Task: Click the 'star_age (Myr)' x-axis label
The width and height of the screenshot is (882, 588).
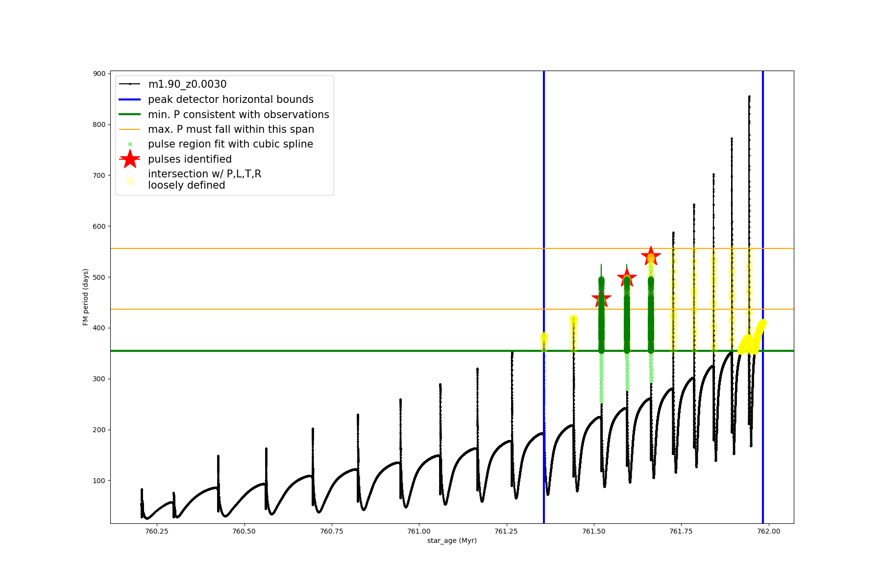Action: pyautogui.click(x=452, y=540)
